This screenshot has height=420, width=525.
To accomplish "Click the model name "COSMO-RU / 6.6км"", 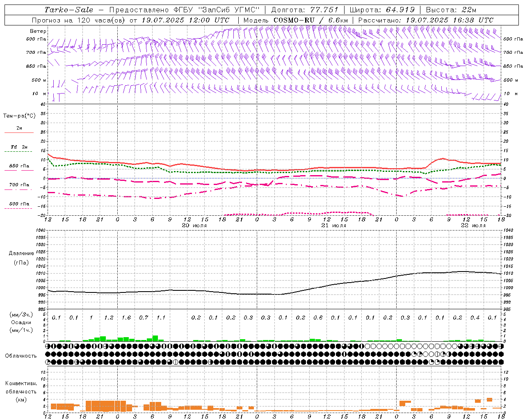I will tap(310, 20).
